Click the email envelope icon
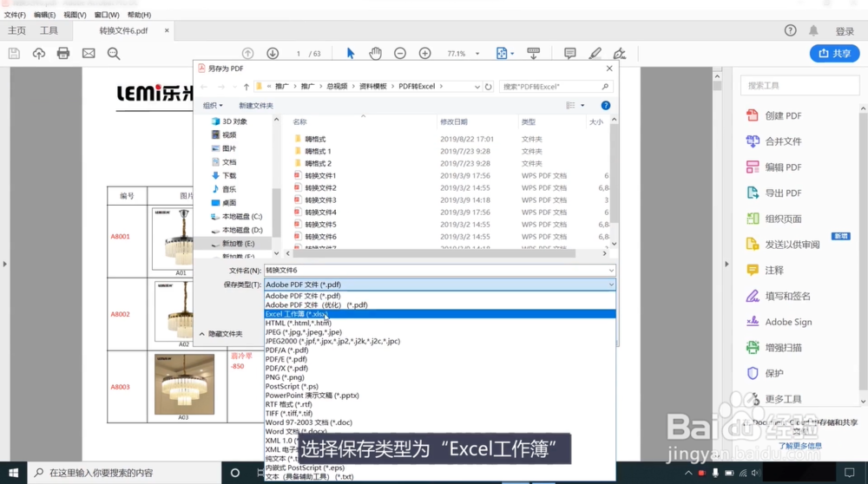The height and width of the screenshot is (484, 868). (x=89, y=53)
